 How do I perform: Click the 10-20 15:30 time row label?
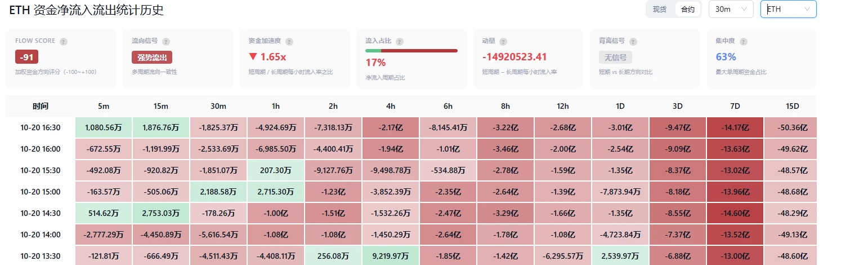pos(41,170)
